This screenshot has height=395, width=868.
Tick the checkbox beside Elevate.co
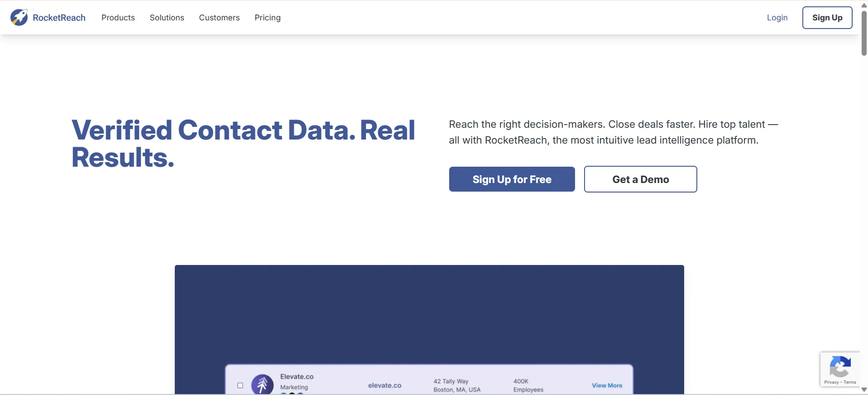(240, 385)
